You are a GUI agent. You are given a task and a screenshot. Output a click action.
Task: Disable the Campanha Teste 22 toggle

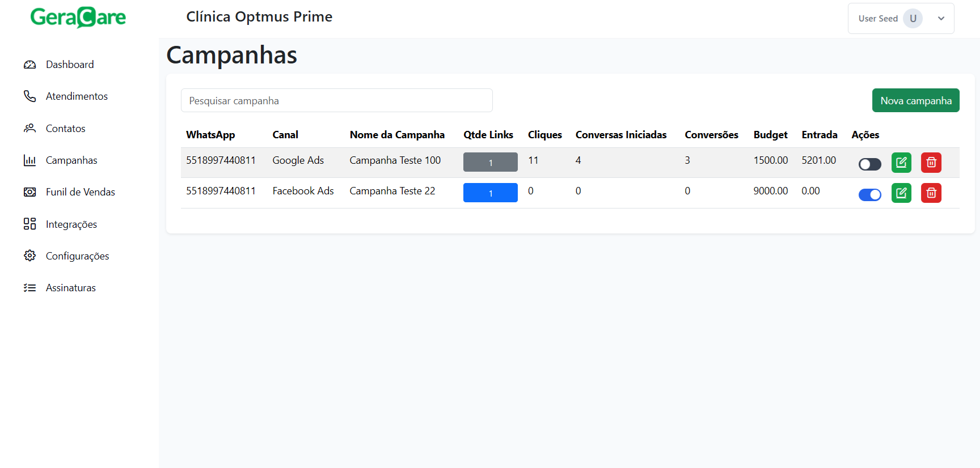[869, 195]
